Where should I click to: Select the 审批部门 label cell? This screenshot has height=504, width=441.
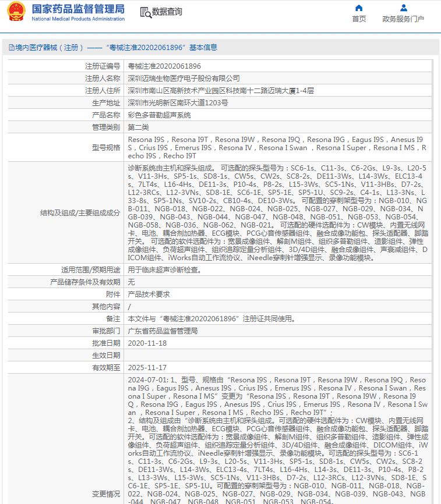(x=66, y=331)
